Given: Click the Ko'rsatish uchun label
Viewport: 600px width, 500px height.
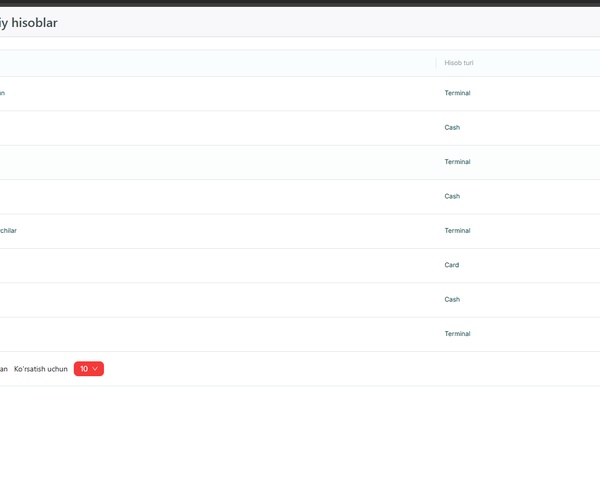Looking at the screenshot, I should coord(41,369).
